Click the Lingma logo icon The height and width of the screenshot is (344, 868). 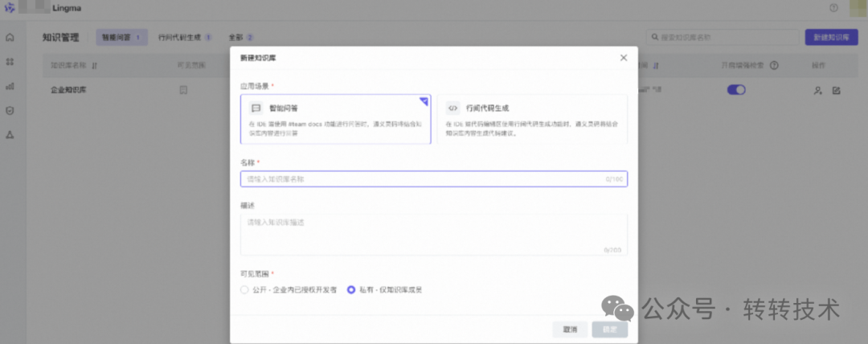[x=10, y=8]
